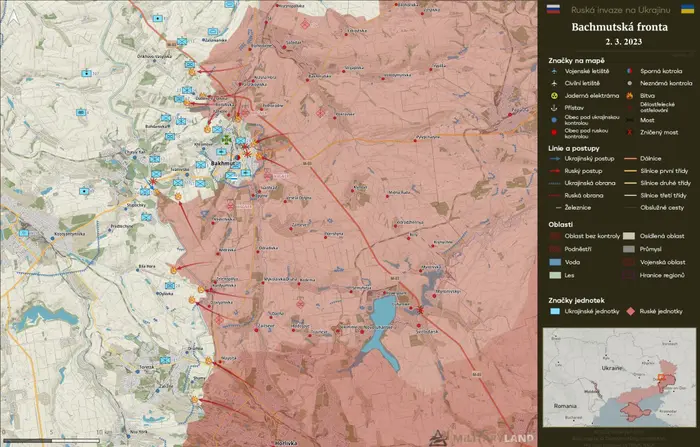This screenshot has width=700, height=447.
Task: Click the Neznámá kontrola gray dot icon
Action: tap(629, 83)
